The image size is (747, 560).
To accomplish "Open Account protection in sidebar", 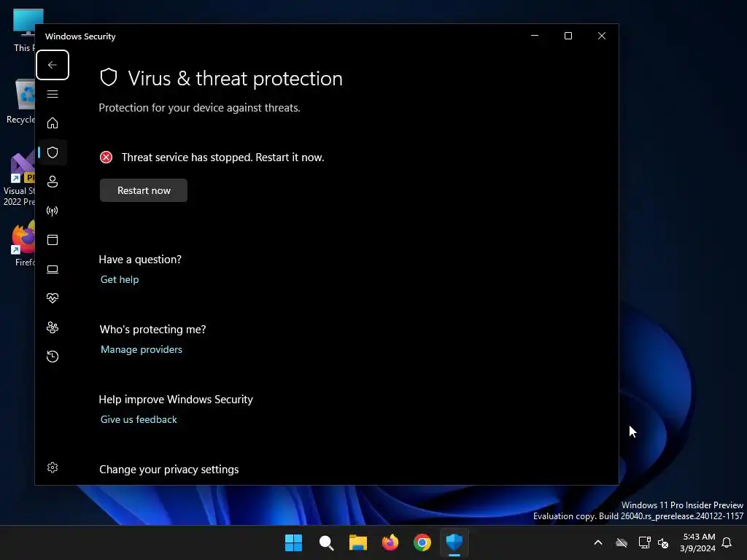I will coord(53,182).
